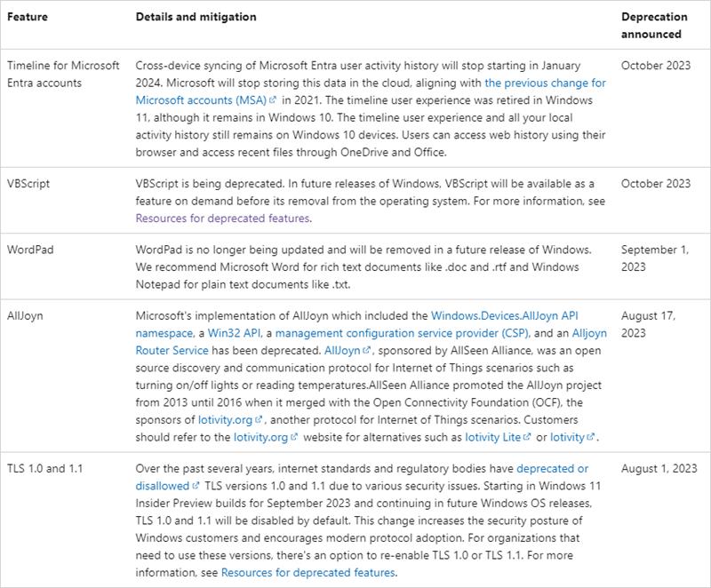
Task: Open the Iotivity Lite link text
Action: click(491, 438)
